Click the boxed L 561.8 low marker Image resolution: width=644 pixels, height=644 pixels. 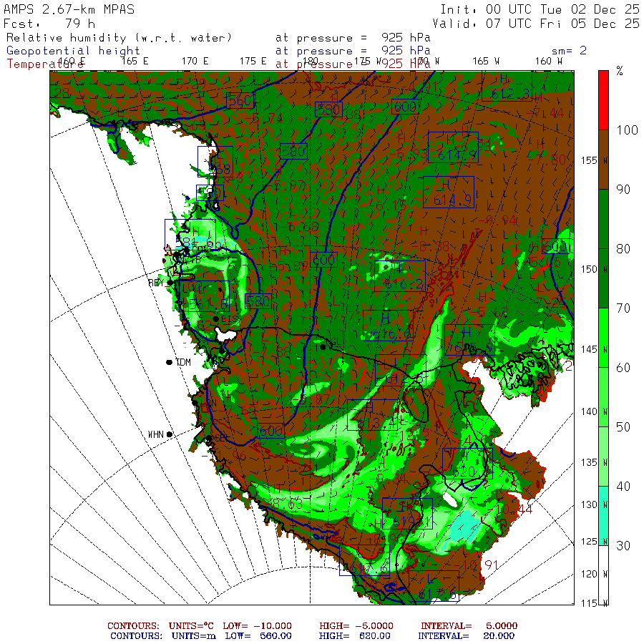coord(205,296)
